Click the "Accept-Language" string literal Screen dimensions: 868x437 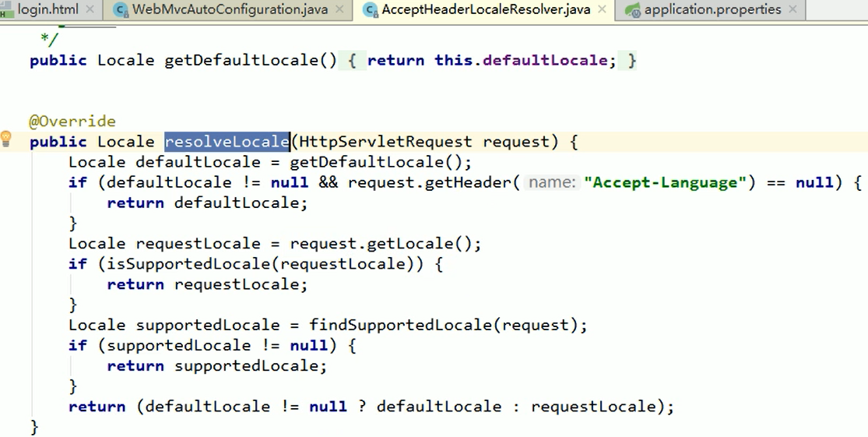665,183
